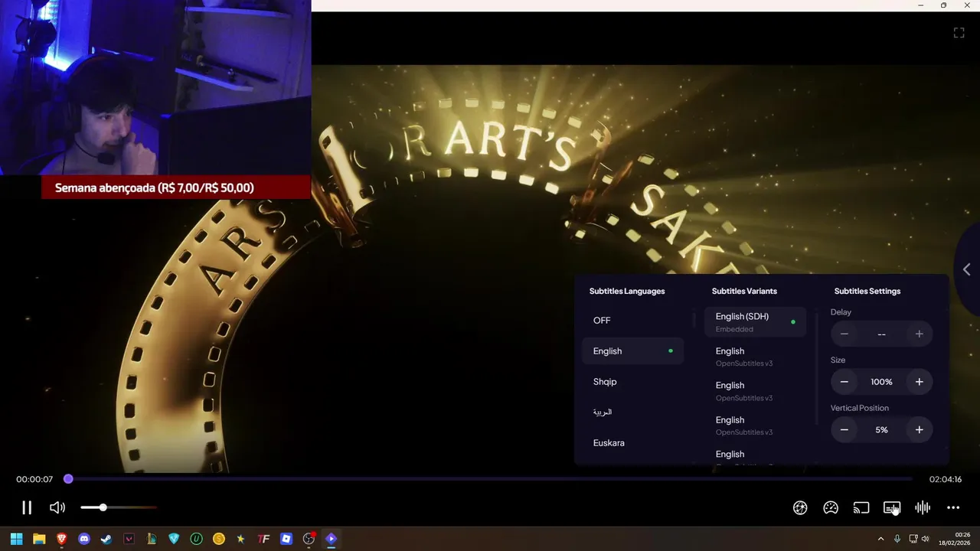Open Discord from taskbar
Viewport: 980px width, 551px height.
(x=84, y=539)
